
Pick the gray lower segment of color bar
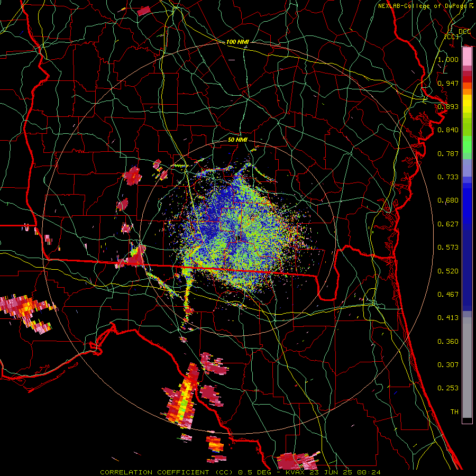[467, 368]
